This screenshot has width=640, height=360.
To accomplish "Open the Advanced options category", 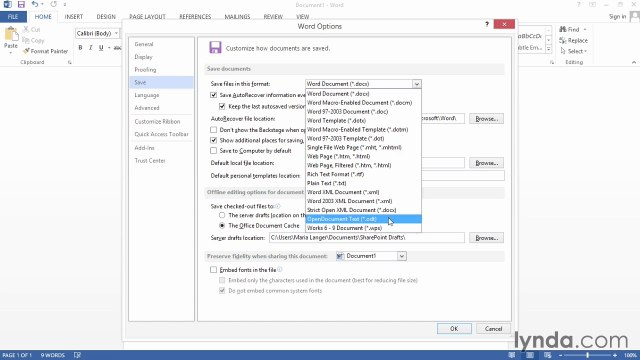I will pos(162,108).
